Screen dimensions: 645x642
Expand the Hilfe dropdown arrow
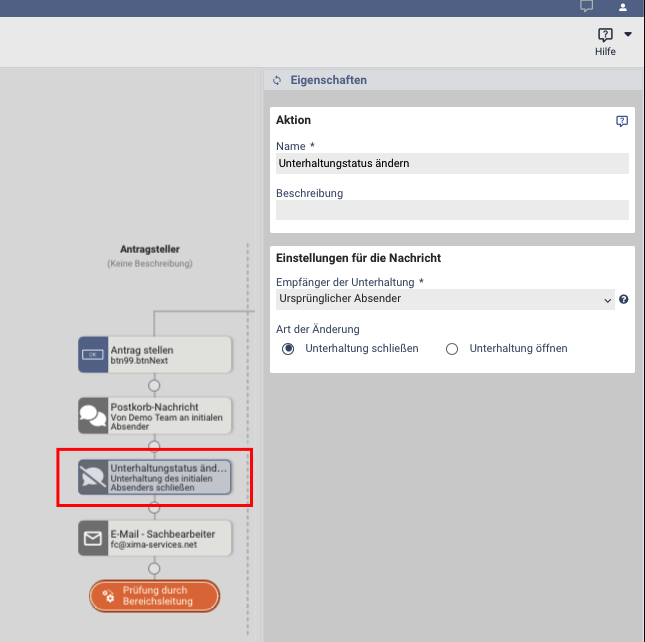coord(628,34)
